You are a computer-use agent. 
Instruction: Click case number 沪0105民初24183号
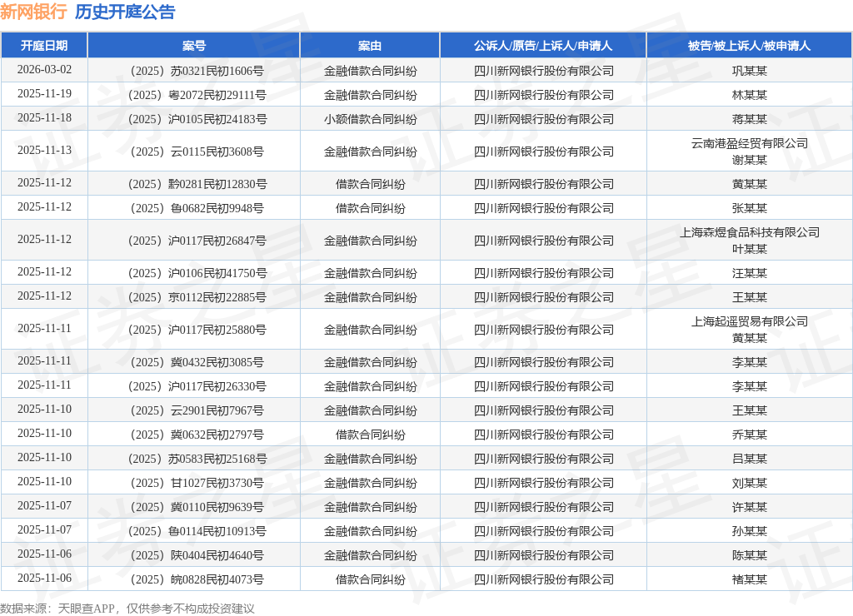[x=197, y=119]
